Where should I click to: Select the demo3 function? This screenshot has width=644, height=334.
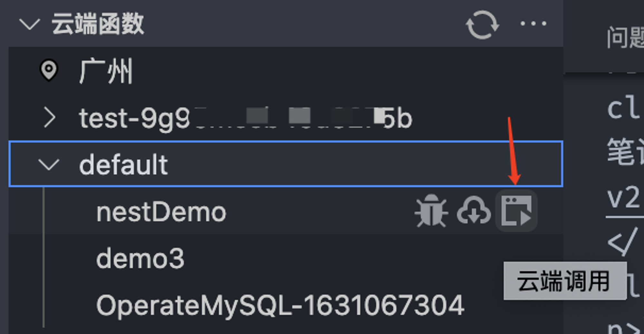140,258
